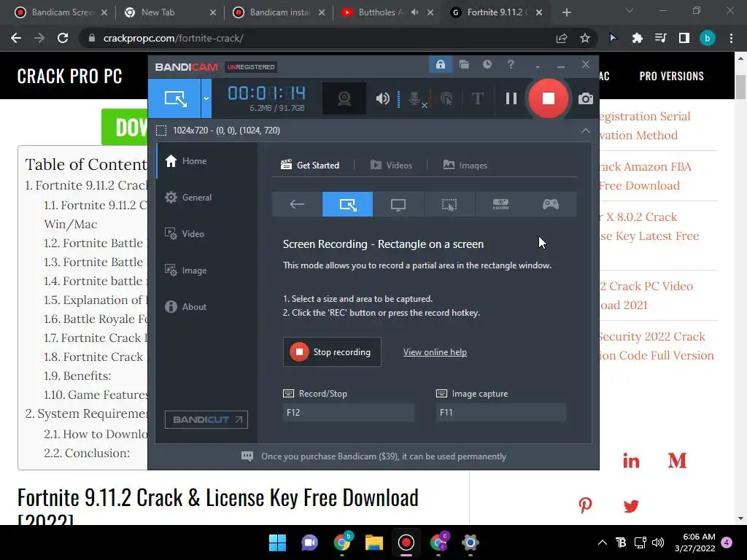
Task: Select game recording mode gamepad icon
Action: click(x=551, y=204)
